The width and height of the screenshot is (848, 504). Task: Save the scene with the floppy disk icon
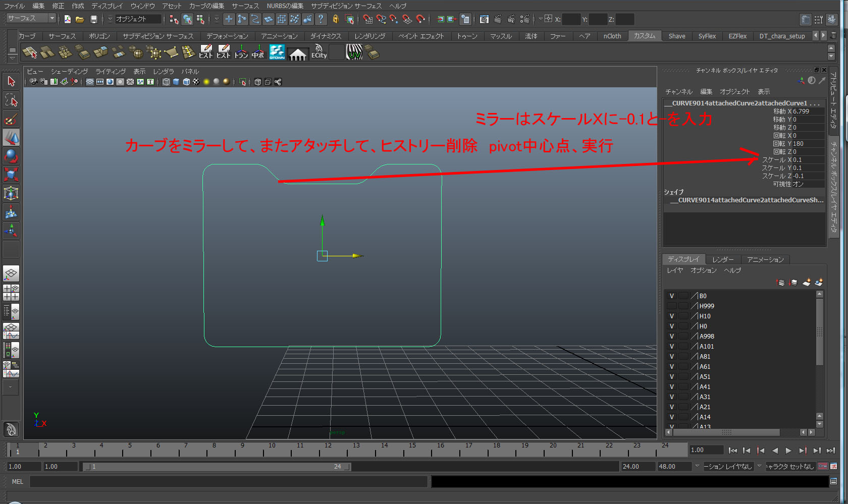pyautogui.click(x=93, y=19)
